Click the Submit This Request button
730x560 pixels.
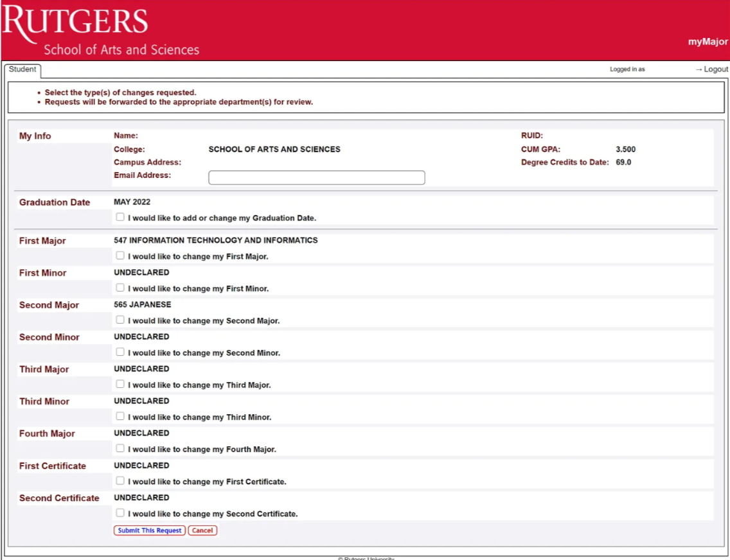(150, 530)
